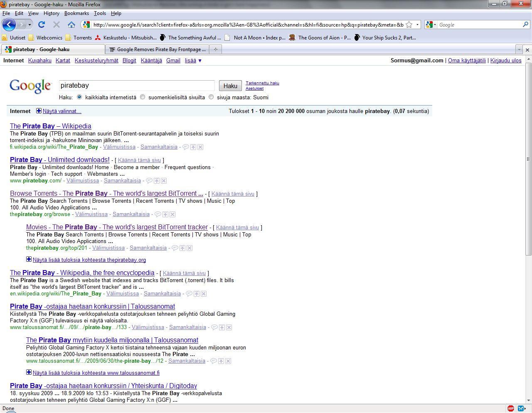The height and width of the screenshot is (413, 532).
Task: Click the Firefox Back arrow button
Action: [9, 25]
